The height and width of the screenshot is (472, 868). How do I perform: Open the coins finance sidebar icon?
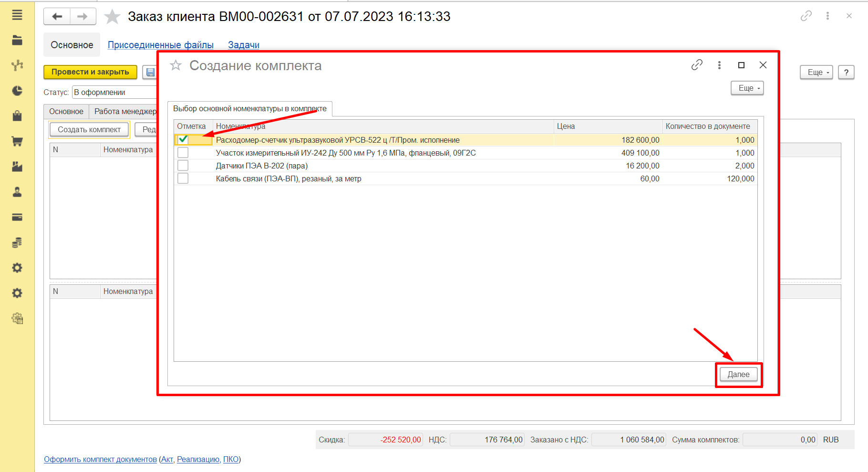point(17,242)
